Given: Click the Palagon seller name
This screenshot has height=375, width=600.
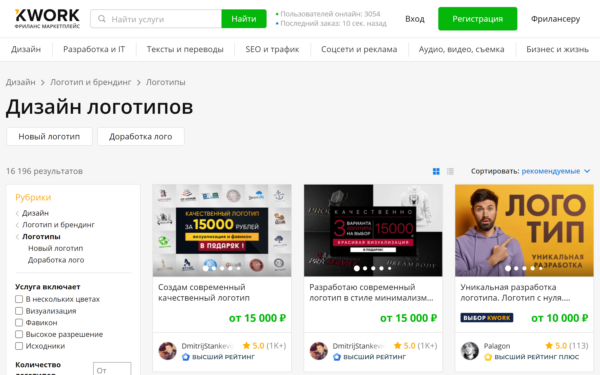Looking at the screenshot, I should click(497, 346).
